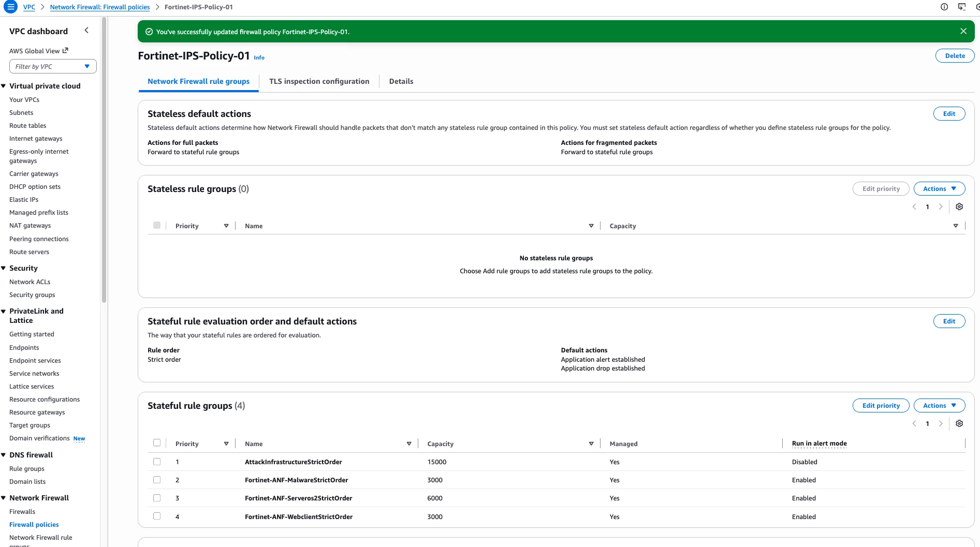Open NAT gateways in the sidebar
This screenshot has height=547, width=980.
(x=30, y=226)
